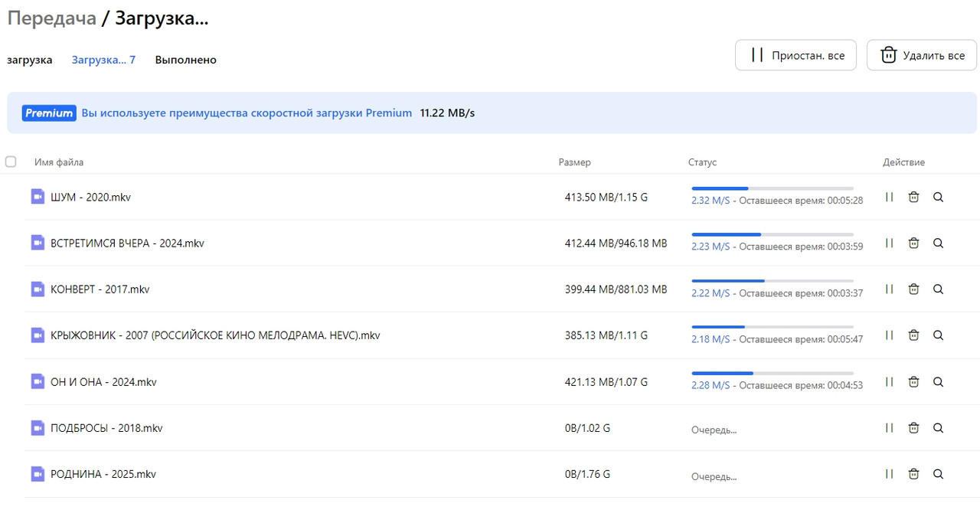Click video file icon of РОДНИНА - 2025.mkv
The width and height of the screenshot is (980, 523).
coord(38,474)
